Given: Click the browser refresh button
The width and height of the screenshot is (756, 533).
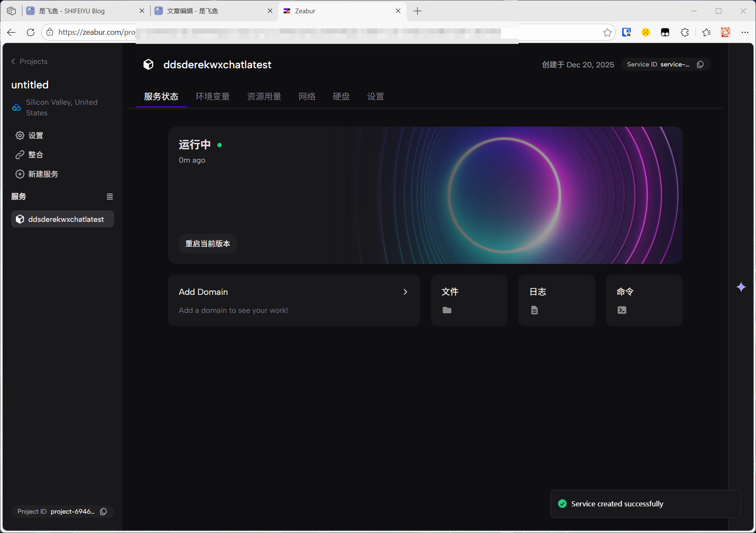Looking at the screenshot, I should (x=31, y=32).
